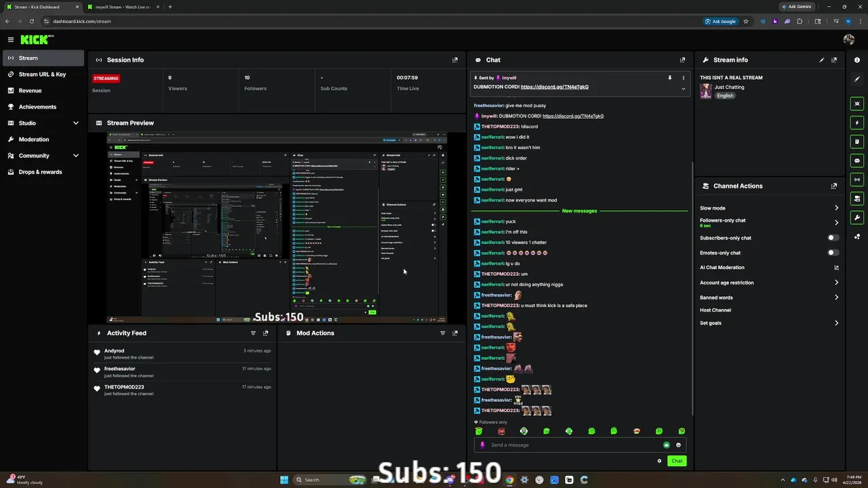This screenshot has height=488, width=868.
Task: Pop out the Mod Actions panel
Action: tap(455, 333)
